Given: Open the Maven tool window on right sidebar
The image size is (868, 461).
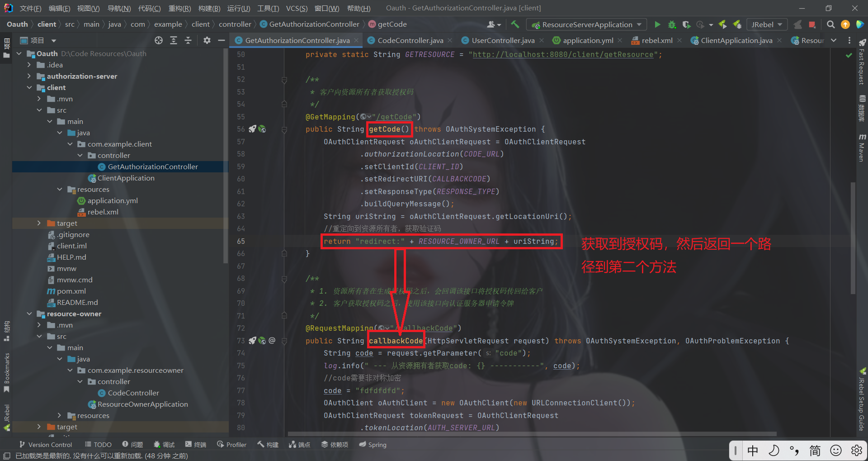Looking at the screenshot, I should click(862, 145).
